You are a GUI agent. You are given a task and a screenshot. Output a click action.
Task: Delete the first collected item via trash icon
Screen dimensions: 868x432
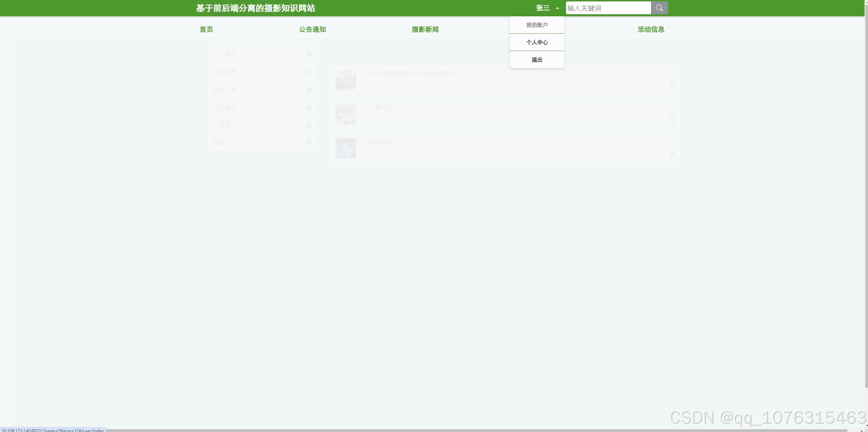(672, 86)
